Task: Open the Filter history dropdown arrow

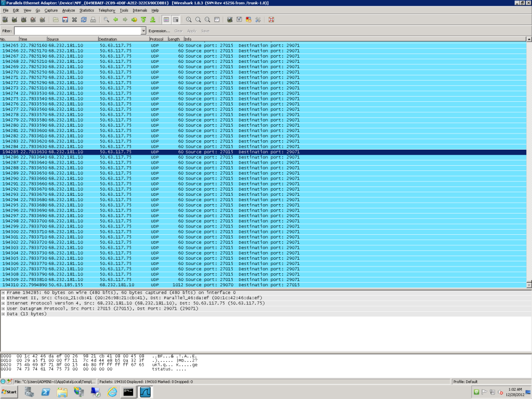Action: pyautogui.click(x=144, y=31)
